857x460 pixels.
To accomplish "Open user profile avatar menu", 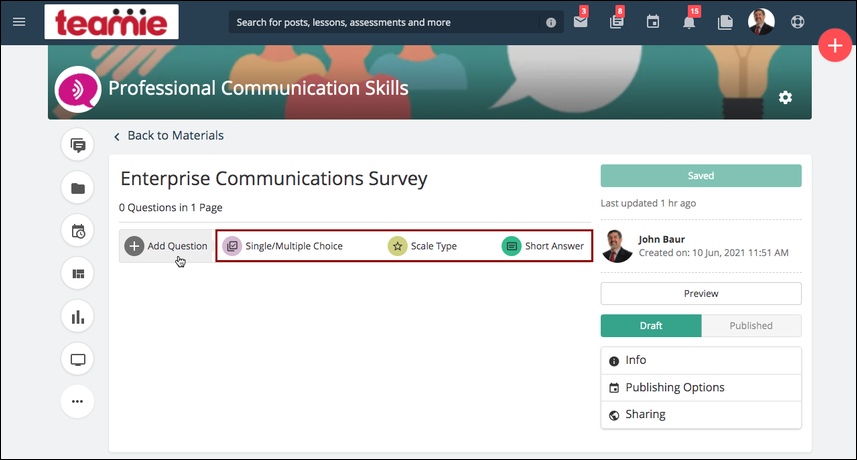I will [x=761, y=22].
